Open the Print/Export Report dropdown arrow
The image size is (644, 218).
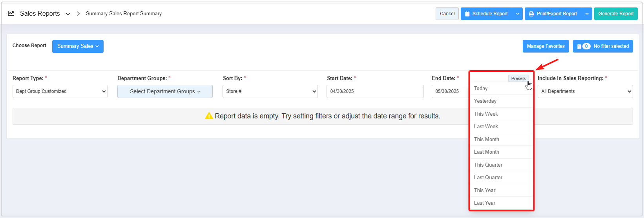[x=587, y=14]
